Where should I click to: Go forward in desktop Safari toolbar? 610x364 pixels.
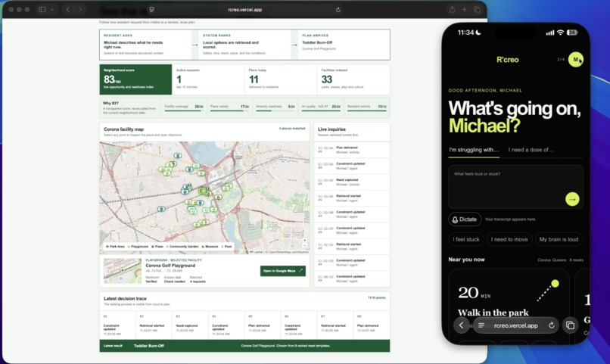pyautogui.click(x=80, y=9)
